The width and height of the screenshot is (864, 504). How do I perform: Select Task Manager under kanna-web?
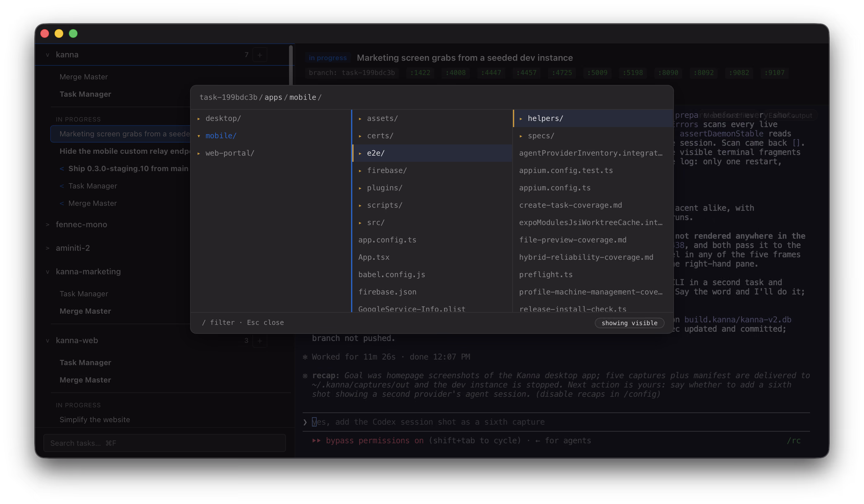[x=85, y=362]
